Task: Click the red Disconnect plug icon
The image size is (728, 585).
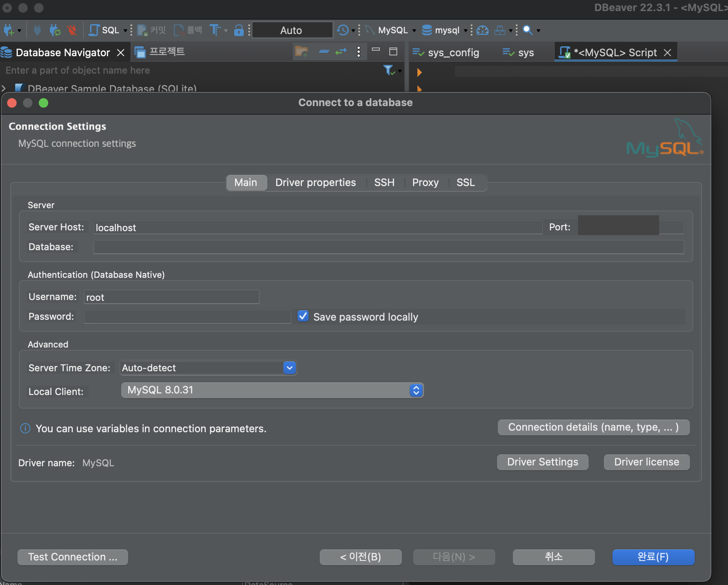Action: point(72,30)
